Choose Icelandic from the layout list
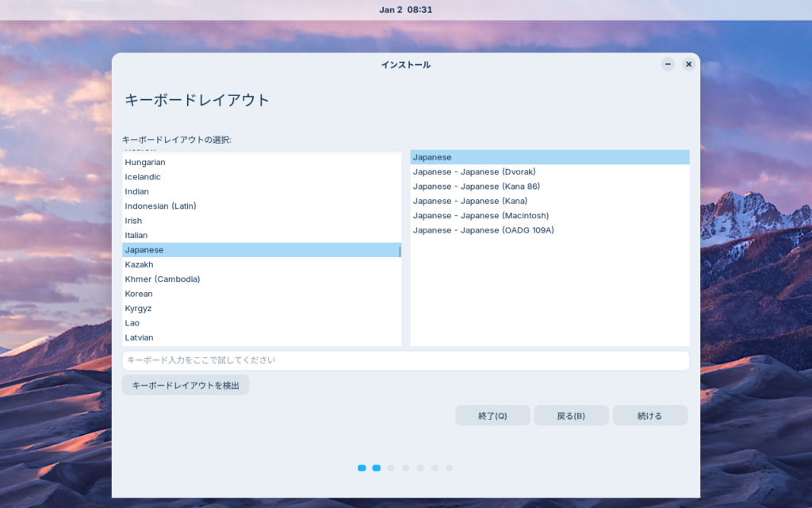 [143, 177]
